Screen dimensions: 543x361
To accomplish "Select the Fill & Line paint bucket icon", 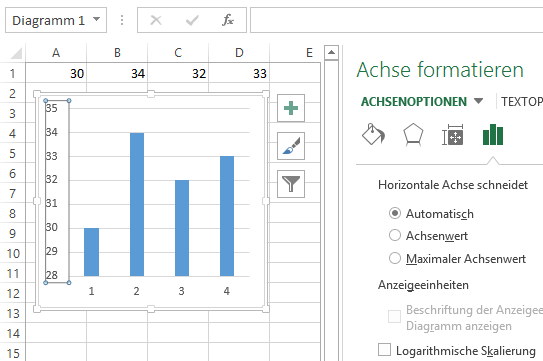I will [x=373, y=134].
